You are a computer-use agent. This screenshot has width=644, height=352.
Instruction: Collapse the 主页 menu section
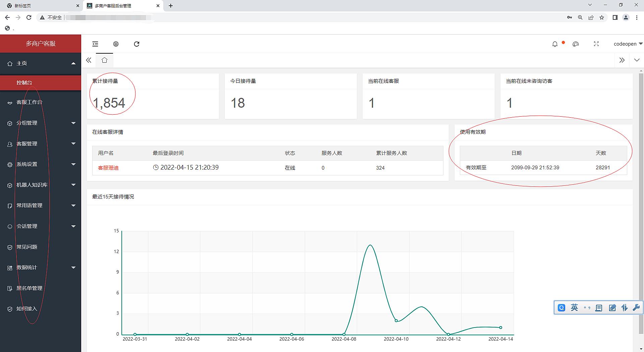[40, 63]
